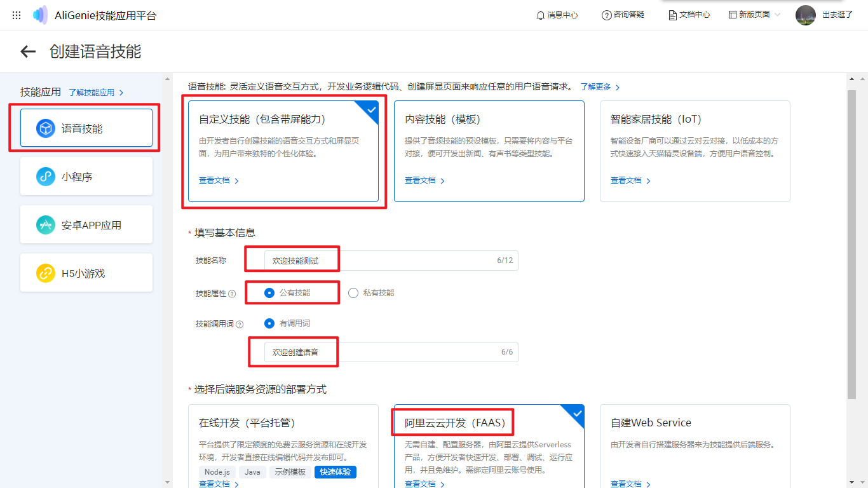Open the apps grid icon
The height and width of the screenshot is (488, 868).
(x=17, y=15)
